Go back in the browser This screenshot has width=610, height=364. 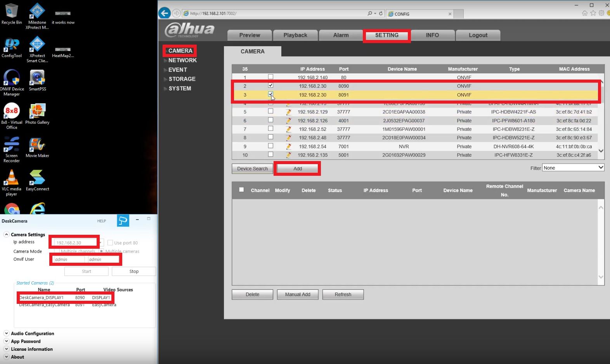pyautogui.click(x=165, y=13)
